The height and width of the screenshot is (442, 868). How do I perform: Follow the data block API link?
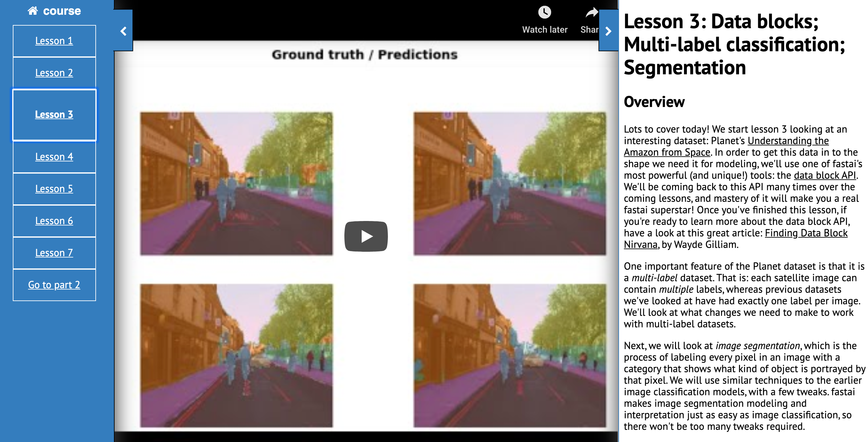coord(824,175)
